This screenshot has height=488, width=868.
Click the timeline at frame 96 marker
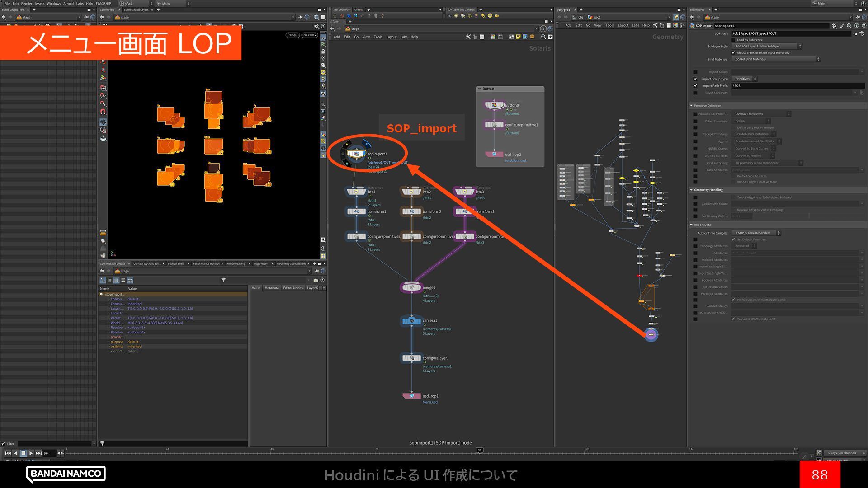(480, 450)
